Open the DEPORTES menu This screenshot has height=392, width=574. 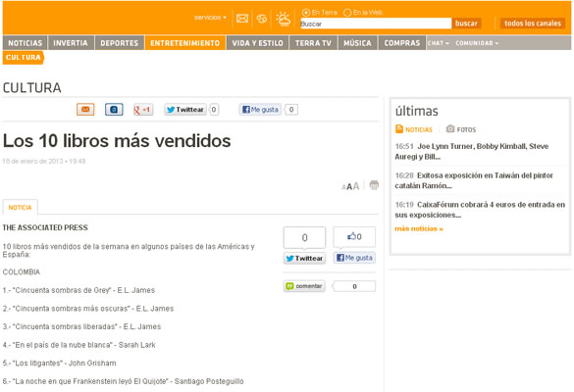click(x=120, y=43)
